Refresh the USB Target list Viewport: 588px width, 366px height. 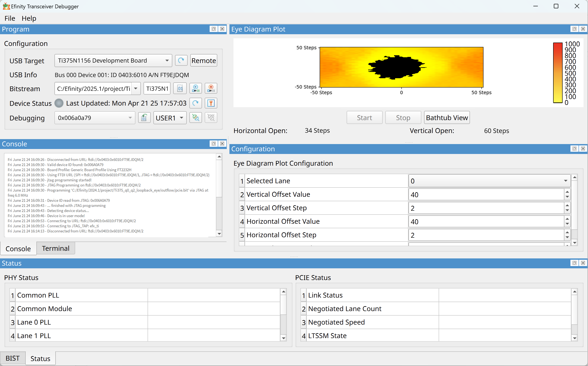pyautogui.click(x=181, y=61)
